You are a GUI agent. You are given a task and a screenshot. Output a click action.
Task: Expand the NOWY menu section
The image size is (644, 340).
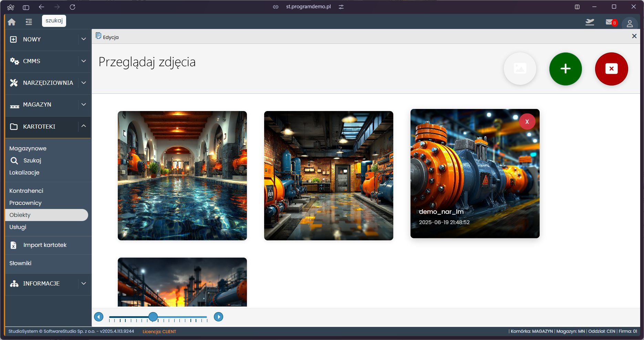(x=83, y=39)
